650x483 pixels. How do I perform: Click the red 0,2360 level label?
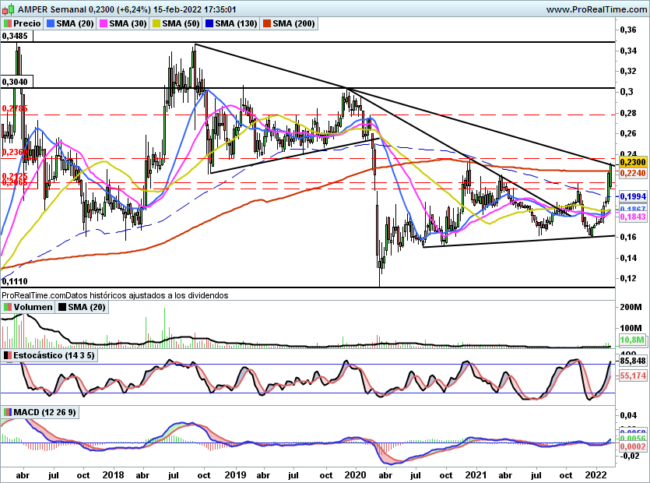15,152
